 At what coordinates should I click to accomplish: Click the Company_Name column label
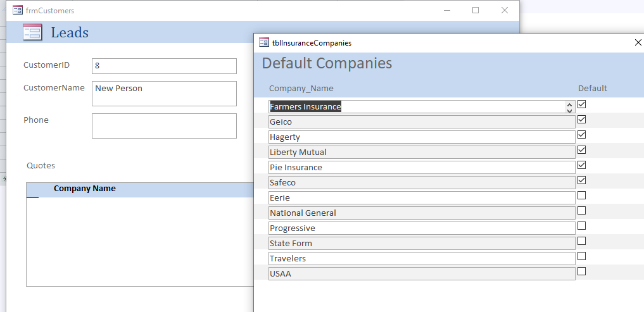click(x=301, y=89)
